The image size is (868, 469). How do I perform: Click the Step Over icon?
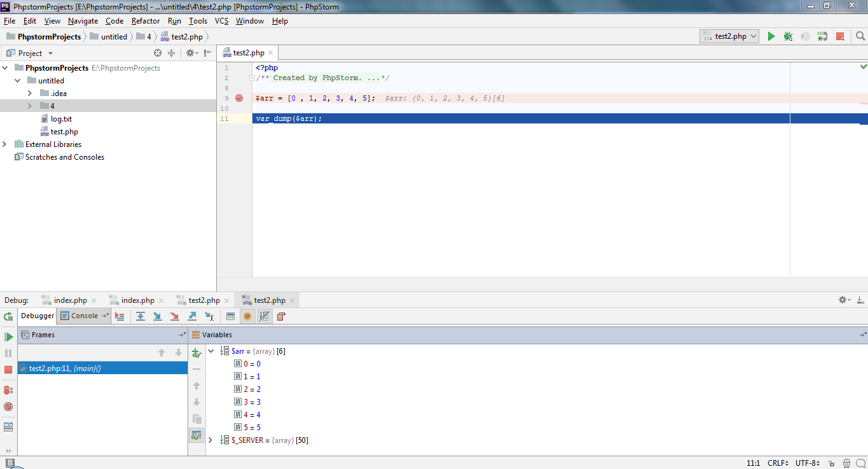(x=141, y=316)
